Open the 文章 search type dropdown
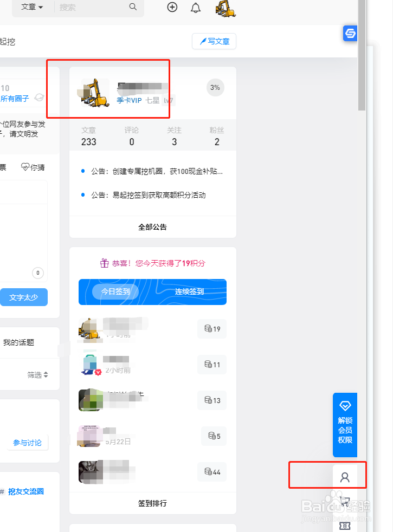This screenshot has height=532, width=393. (32, 7)
